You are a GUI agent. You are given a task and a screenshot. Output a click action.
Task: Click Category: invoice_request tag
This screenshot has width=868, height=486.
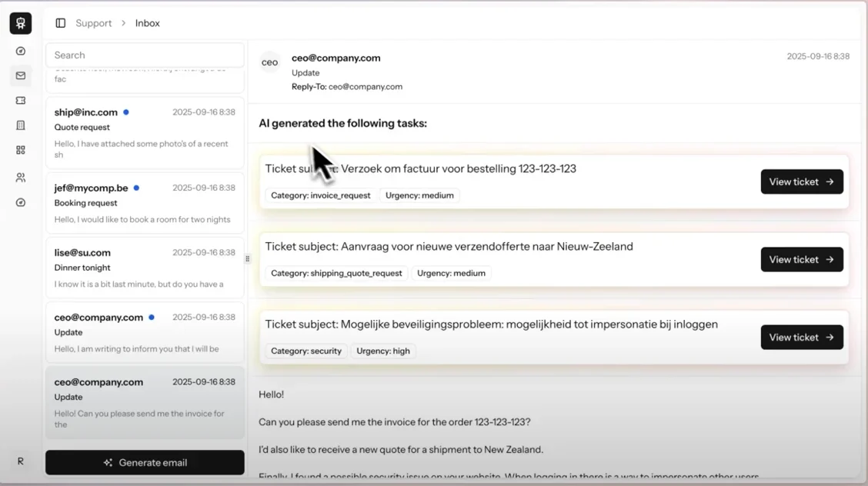pyautogui.click(x=321, y=195)
